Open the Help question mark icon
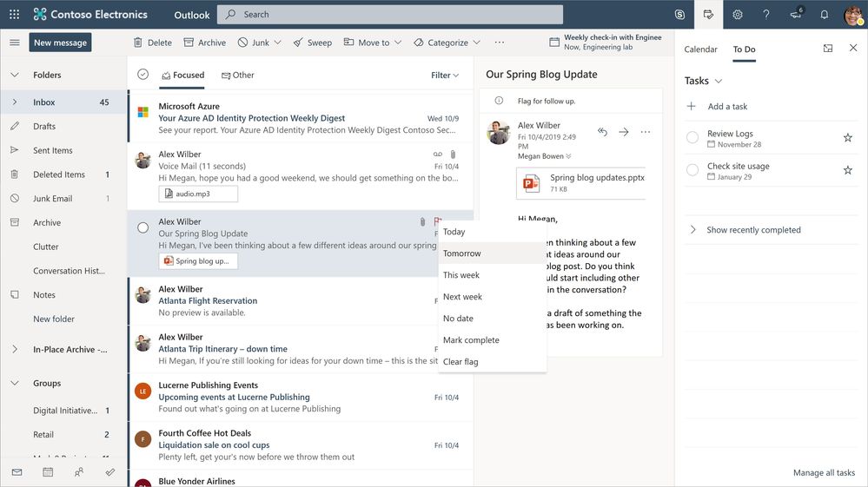The height and width of the screenshot is (487, 868). [x=766, y=15]
